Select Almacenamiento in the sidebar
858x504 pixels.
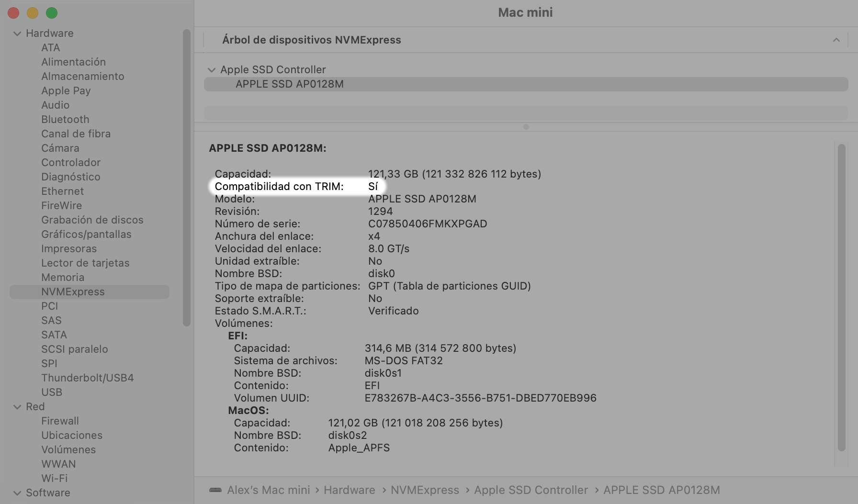(x=82, y=77)
